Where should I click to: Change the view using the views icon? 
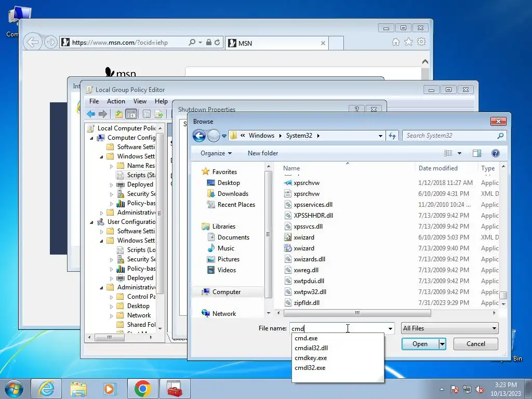pyautogui.click(x=448, y=153)
